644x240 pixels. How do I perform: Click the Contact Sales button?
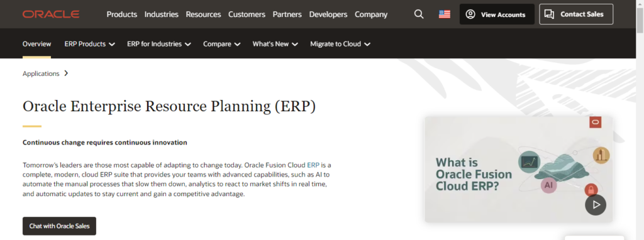pyautogui.click(x=576, y=14)
